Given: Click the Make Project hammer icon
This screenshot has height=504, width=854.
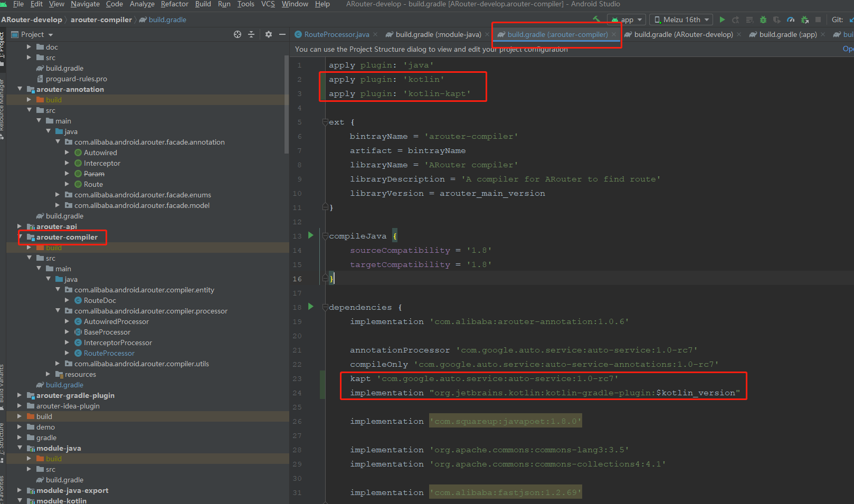Looking at the screenshot, I should click(596, 20).
